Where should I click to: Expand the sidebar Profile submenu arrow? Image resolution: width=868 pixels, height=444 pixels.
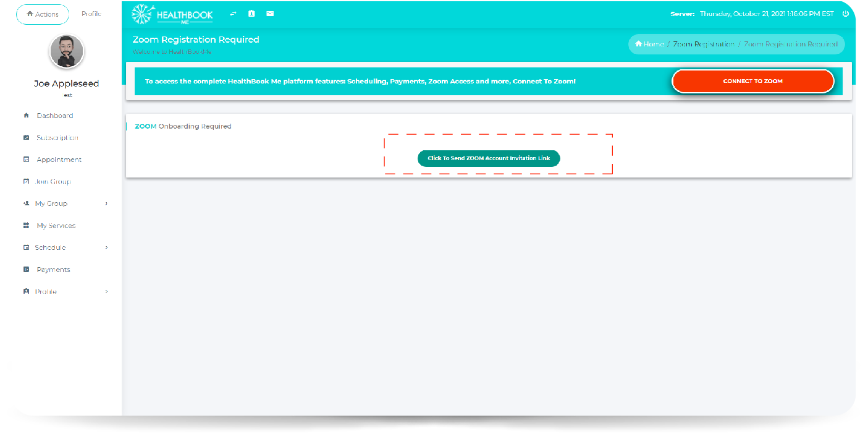click(x=106, y=291)
